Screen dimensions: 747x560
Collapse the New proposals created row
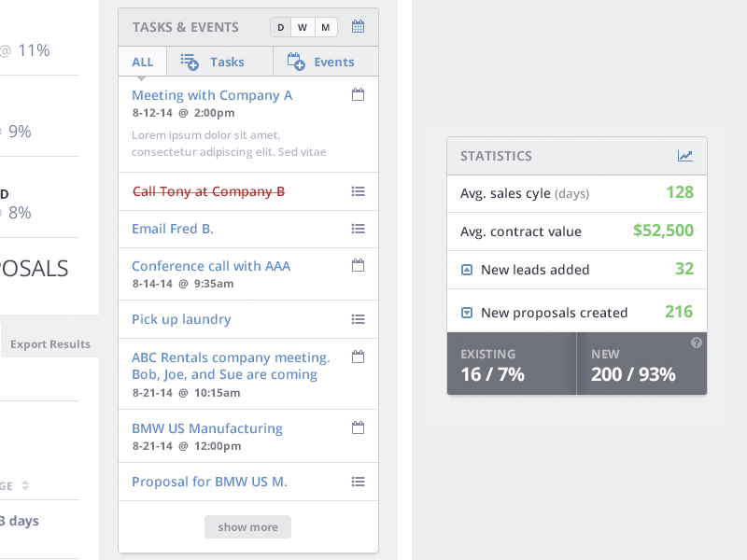(467, 313)
